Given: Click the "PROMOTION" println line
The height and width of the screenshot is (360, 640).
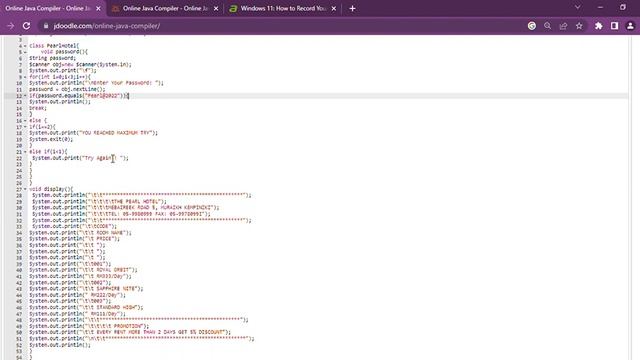Looking at the screenshot, I should pyautogui.click(x=89, y=327).
